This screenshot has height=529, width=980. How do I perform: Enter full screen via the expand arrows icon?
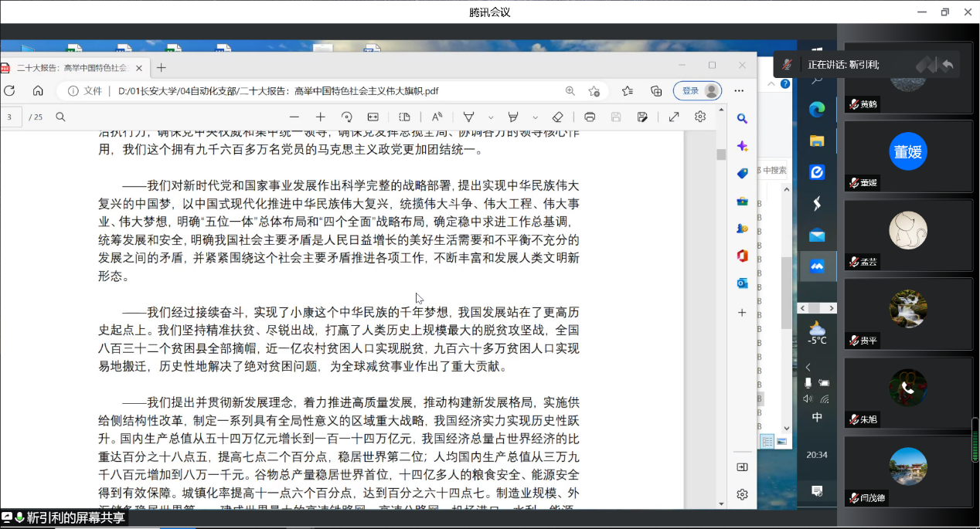pyautogui.click(x=674, y=117)
